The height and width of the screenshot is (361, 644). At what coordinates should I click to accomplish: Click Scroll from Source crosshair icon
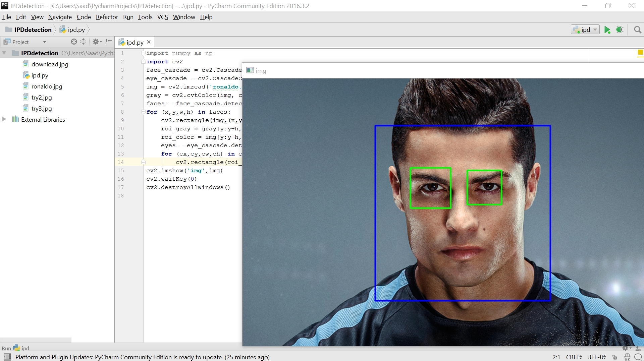[74, 42]
